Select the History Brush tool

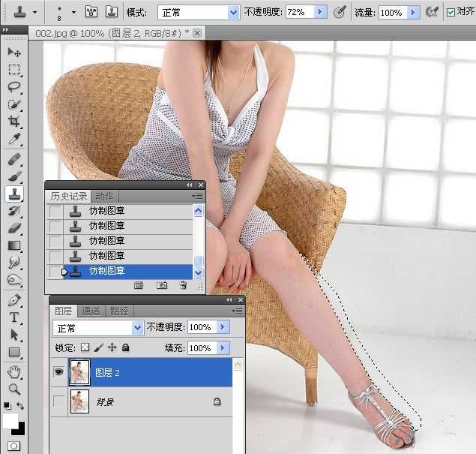(x=14, y=211)
